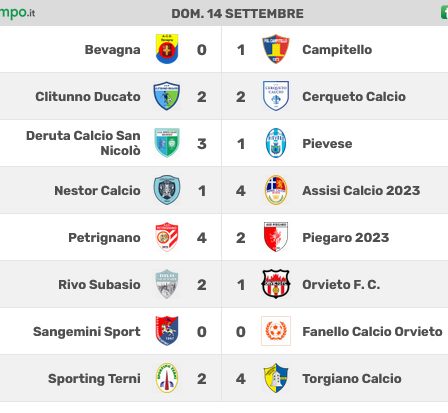The width and height of the screenshot is (448, 413).
Task: Select the DOM. 14 SETTEMBRE date header
Action: pyautogui.click(x=237, y=14)
